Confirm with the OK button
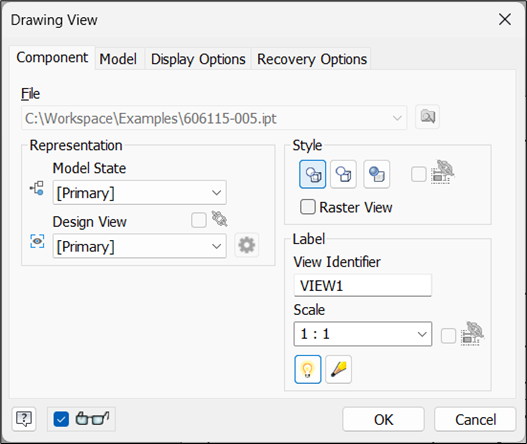Viewport: 527px width, 444px height. click(383, 419)
